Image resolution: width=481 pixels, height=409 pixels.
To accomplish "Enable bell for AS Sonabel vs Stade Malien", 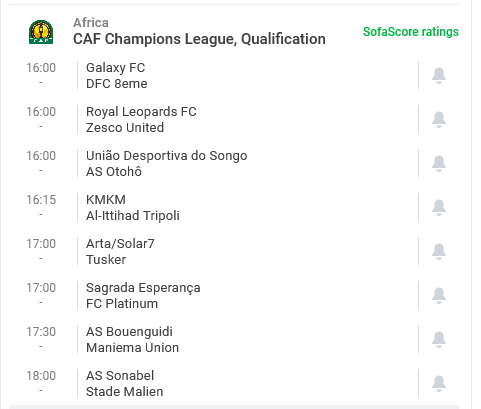I will pos(439,383).
